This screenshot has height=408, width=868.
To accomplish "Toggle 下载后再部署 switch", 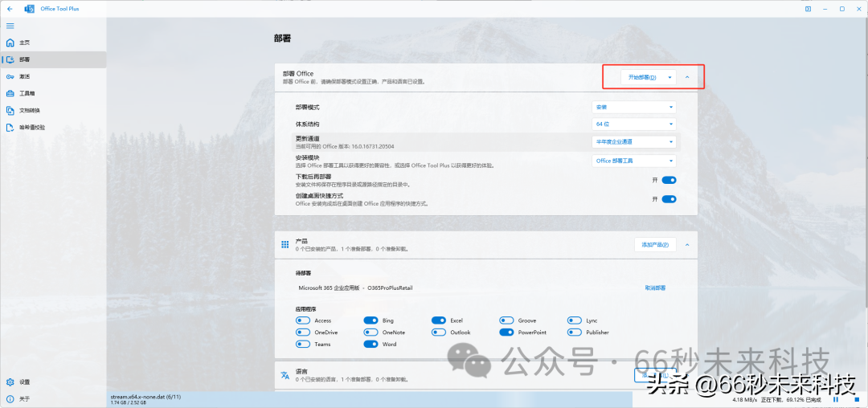I will [x=669, y=180].
